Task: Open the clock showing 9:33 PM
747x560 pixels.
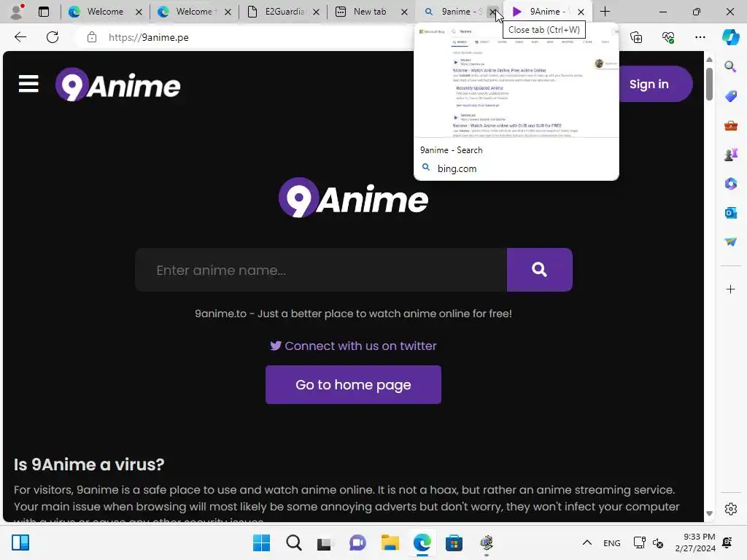Action: coord(695,542)
